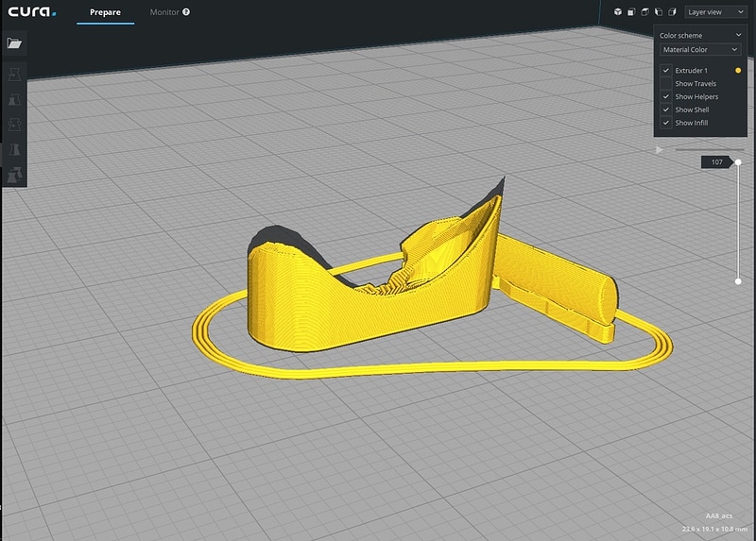Open the Material Color dropdown
The image size is (756, 541).
700,50
